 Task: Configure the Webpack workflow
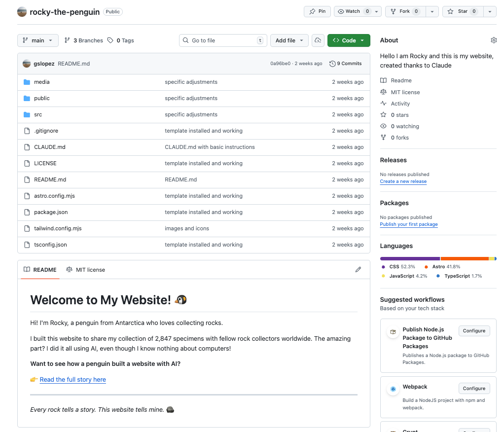click(474, 388)
